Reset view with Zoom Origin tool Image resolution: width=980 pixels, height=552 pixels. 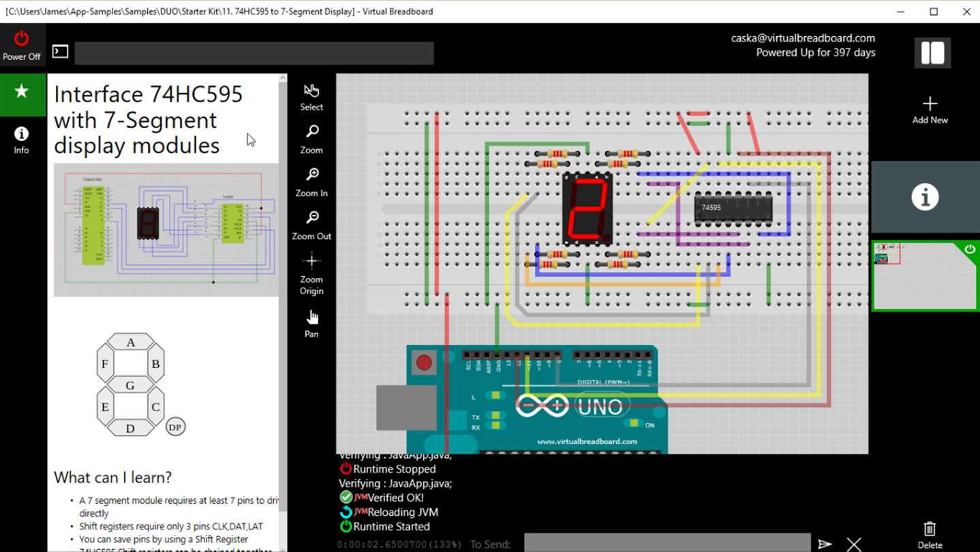click(311, 273)
